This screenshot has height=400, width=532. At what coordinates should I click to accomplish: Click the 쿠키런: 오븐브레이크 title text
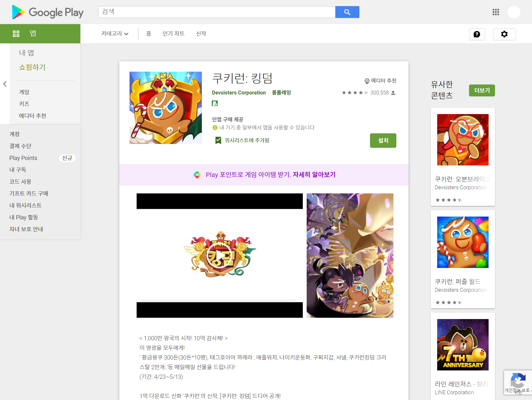462,179
